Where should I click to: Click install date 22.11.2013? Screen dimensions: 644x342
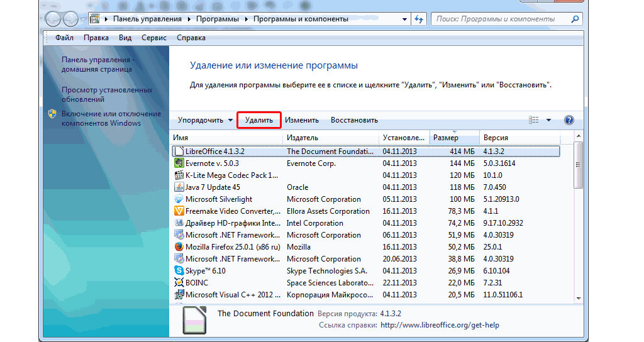click(399, 282)
